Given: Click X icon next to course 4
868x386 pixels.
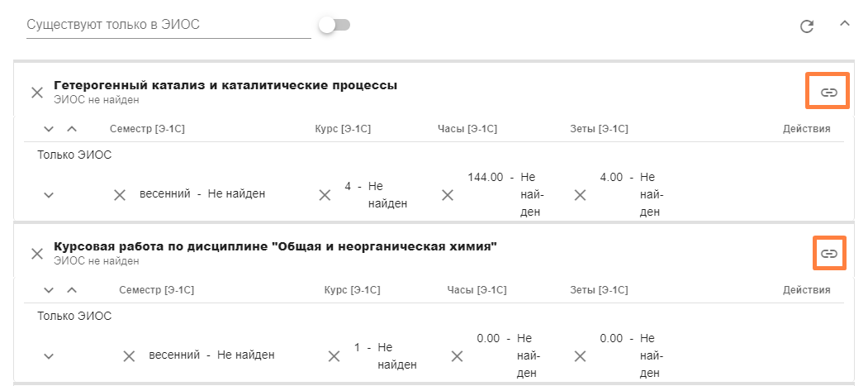Looking at the screenshot, I should 325,195.
